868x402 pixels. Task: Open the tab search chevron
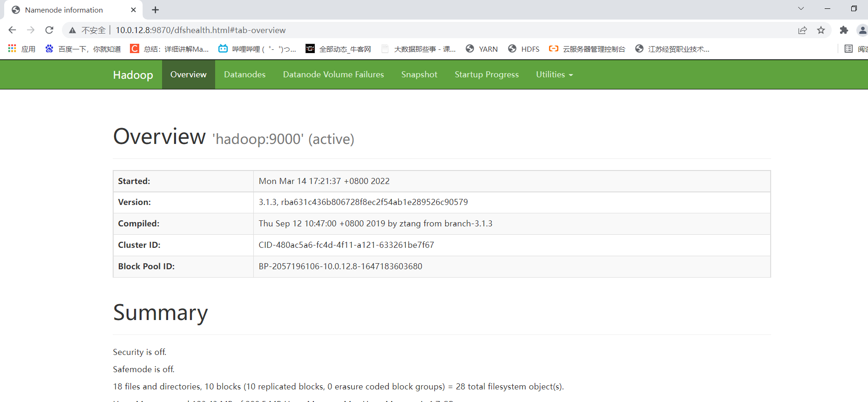(x=801, y=8)
